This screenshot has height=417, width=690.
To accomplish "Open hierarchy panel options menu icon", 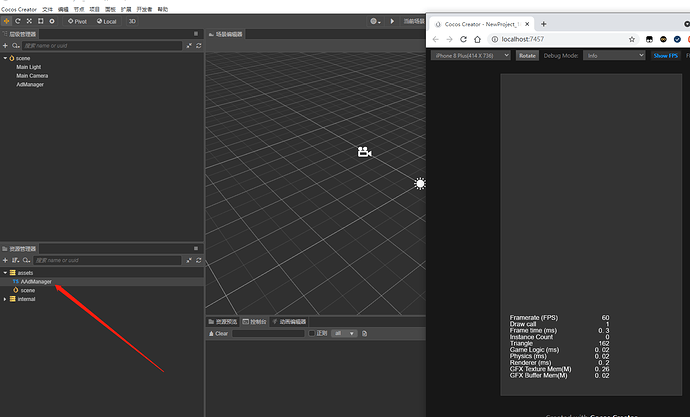I will 196,34.
